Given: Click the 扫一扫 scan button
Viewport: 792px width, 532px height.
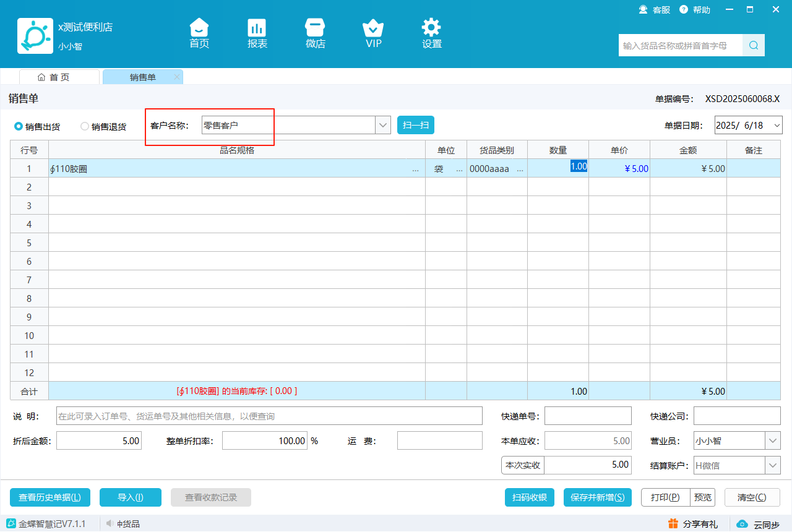Looking at the screenshot, I should point(416,125).
